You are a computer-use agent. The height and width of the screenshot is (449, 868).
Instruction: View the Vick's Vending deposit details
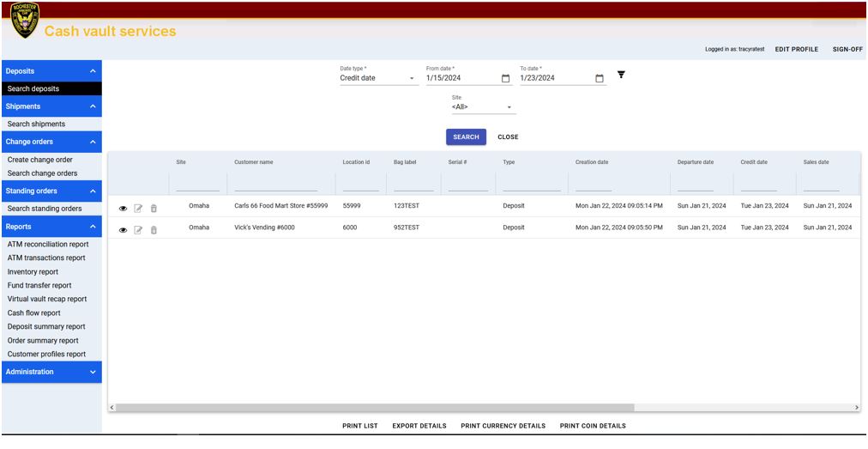tap(123, 230)
